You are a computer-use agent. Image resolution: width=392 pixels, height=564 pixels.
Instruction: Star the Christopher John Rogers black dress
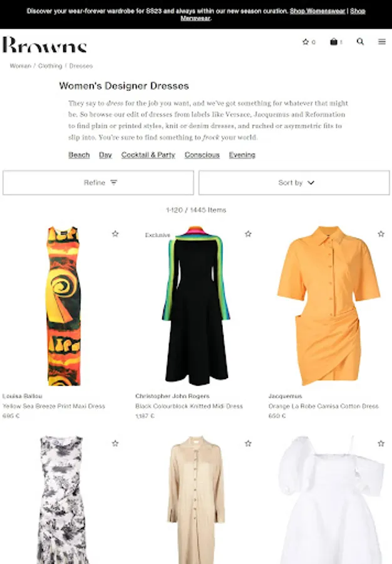click(248, 234)
